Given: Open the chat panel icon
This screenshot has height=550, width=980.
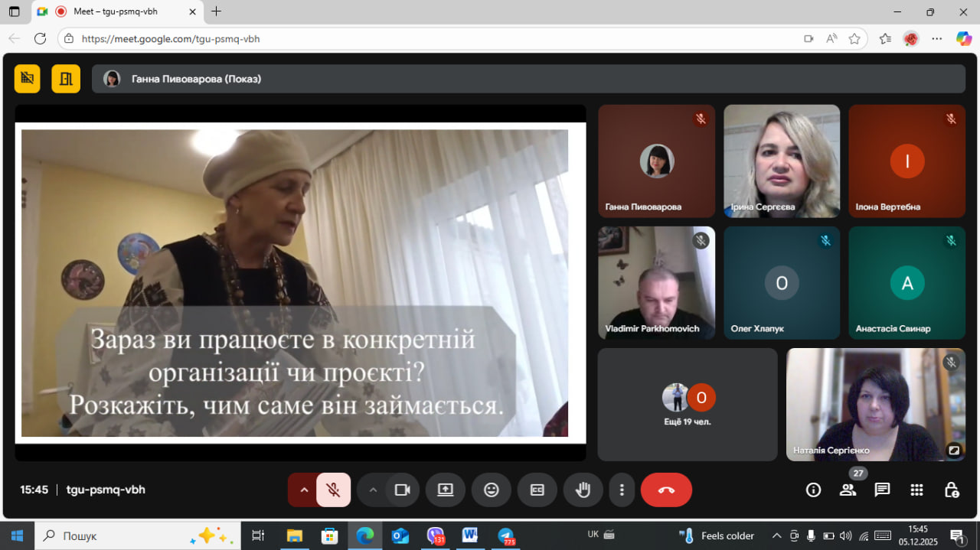Looking at the screenshot, I should click(x=882, y=490).
